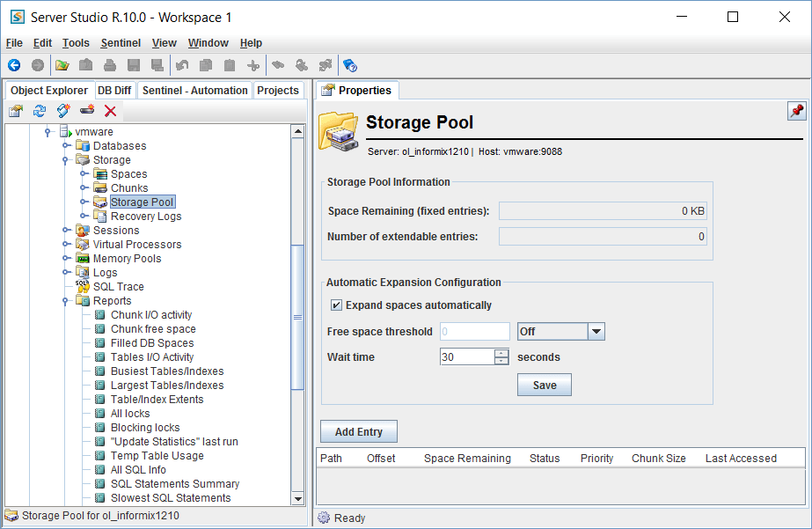This screenshot has width=812, height=529.
Task: Click the help icon in the toolbar
Action: (x=349, y=65)
